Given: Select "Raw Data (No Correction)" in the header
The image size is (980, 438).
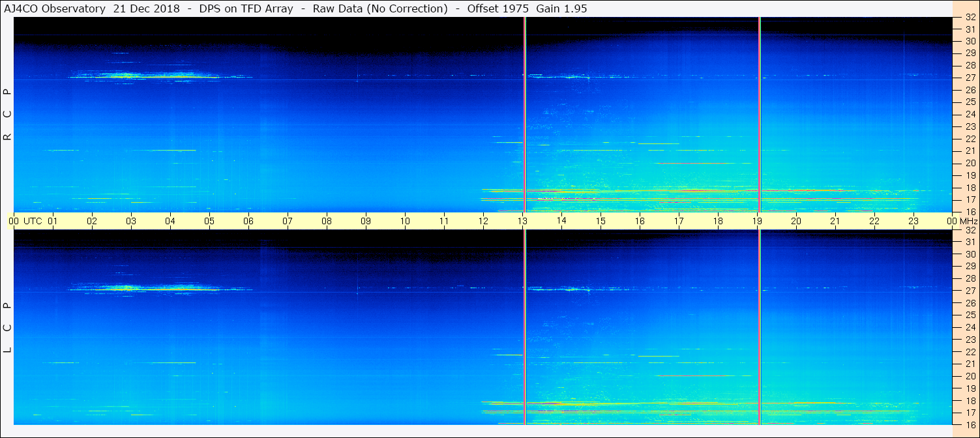Looking at the screenshot, I should click(x=380, y=8).
